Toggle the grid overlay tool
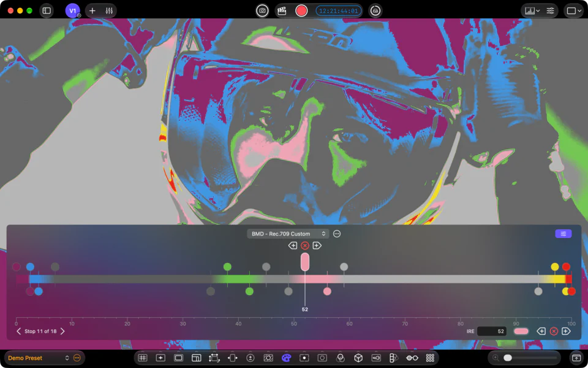The width and height of the screenshot is (588, 368). (143, 358)
